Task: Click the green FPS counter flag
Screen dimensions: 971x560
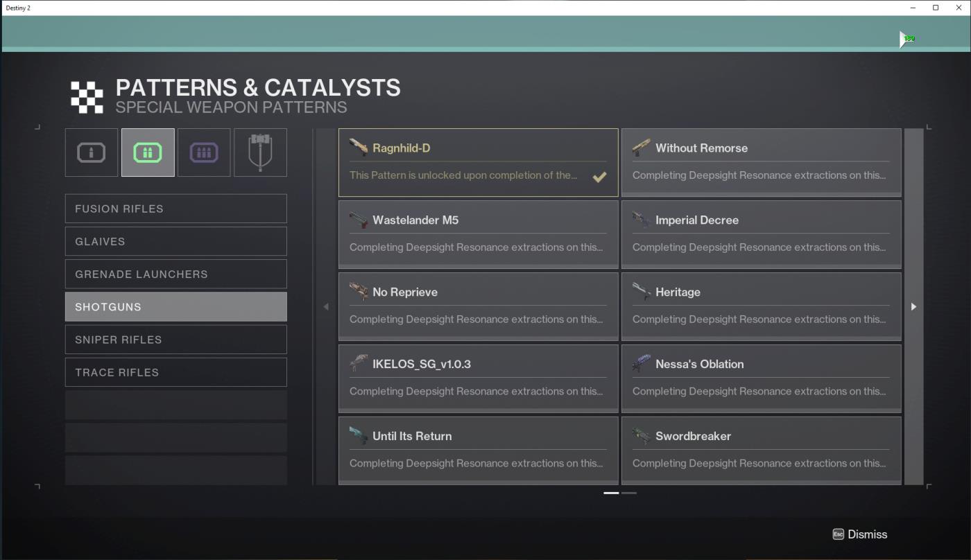Action: (907, 40)
